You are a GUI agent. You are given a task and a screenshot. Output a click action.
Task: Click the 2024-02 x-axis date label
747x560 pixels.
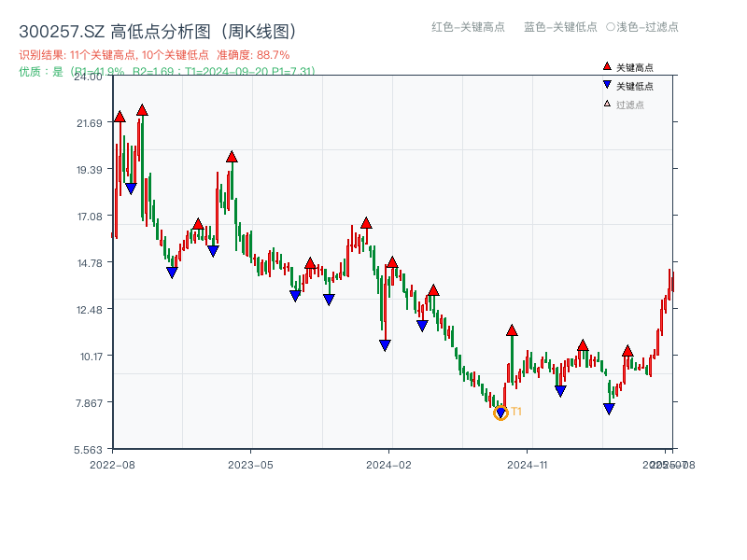pos(388,465)
